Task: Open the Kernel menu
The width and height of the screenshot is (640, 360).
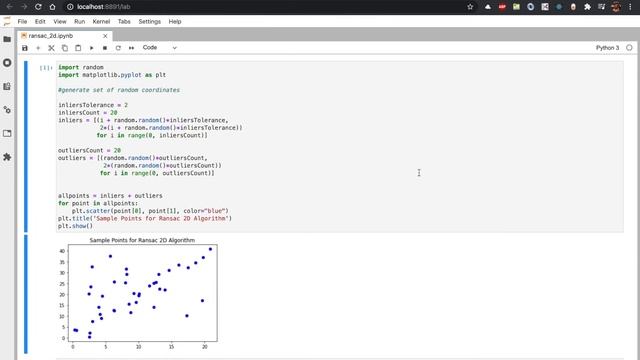Action: [101, 22]
